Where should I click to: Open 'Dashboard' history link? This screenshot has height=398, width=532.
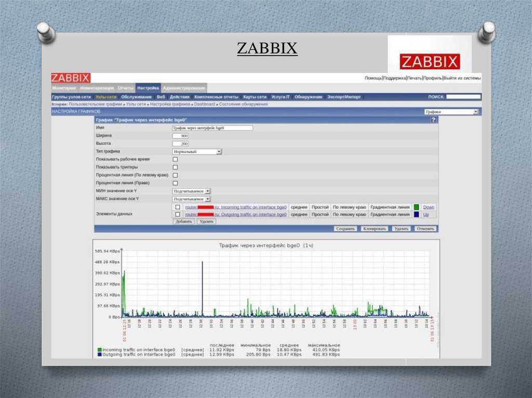point(205,104)
